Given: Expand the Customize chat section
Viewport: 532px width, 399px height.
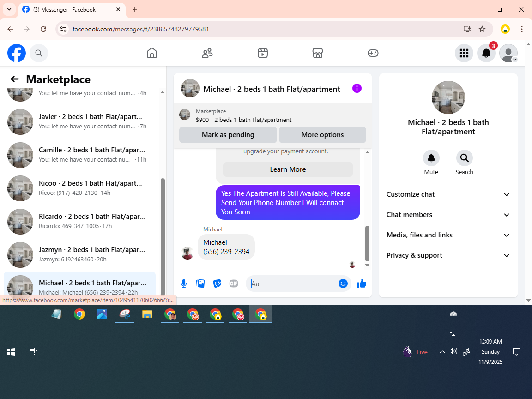Looking at the screenshot, I should point(448,194).
